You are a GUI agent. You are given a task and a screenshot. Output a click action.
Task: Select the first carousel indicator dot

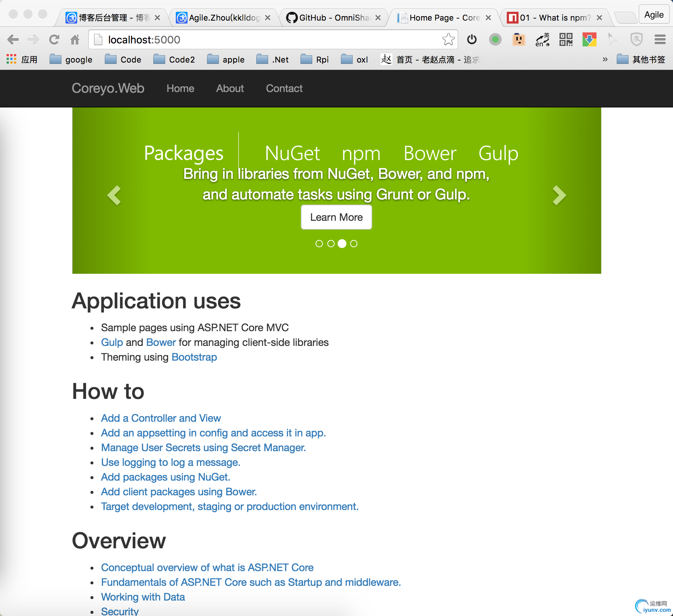click(x=319, y=244)
